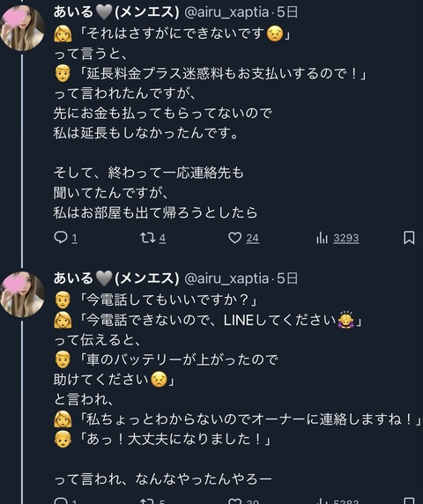Open the profile avatar of the first tweet
The height and width of the screenshot is (504, 423).
22,28
